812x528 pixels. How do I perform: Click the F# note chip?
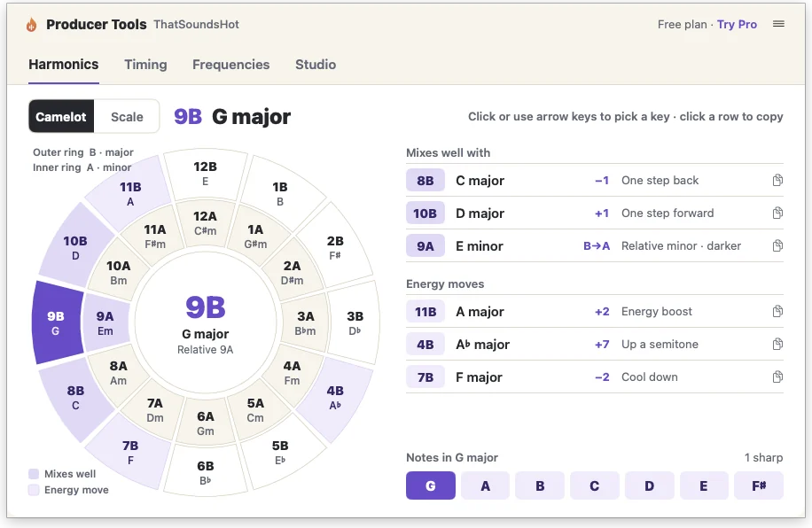pyautogui.click(x=759, y=485)
